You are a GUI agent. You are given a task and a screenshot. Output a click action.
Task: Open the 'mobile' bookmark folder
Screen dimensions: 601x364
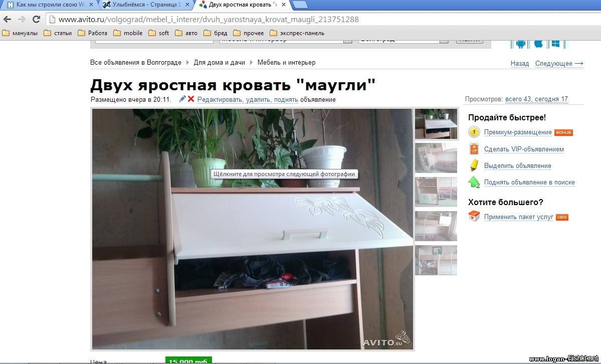(128, 33)
